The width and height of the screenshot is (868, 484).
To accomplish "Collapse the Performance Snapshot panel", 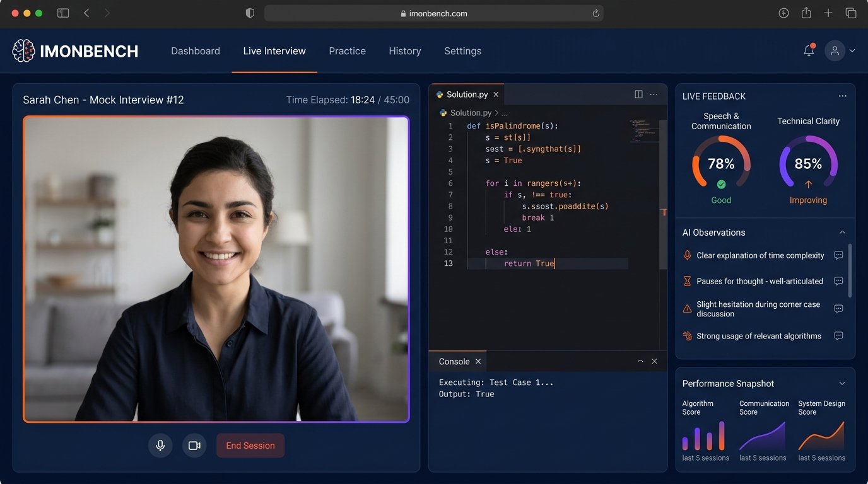I will [842, 384].
